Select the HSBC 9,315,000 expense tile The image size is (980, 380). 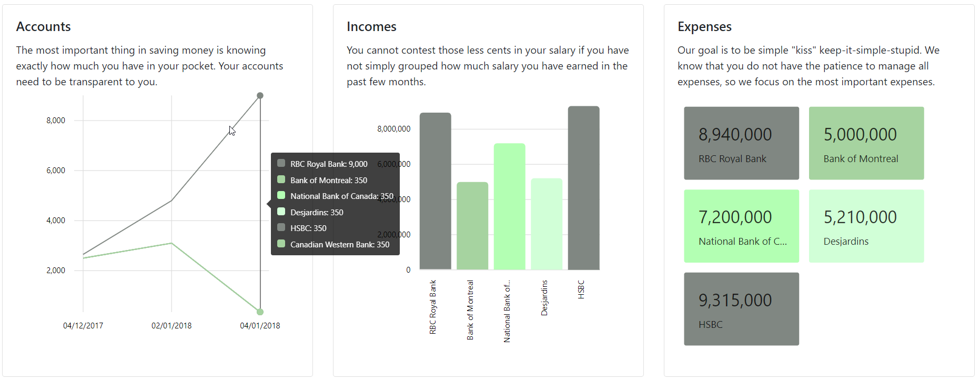(741, 309)
